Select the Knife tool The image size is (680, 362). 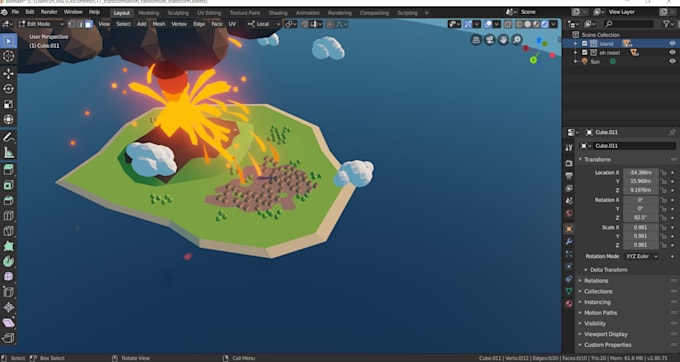(x=8, y=231)
